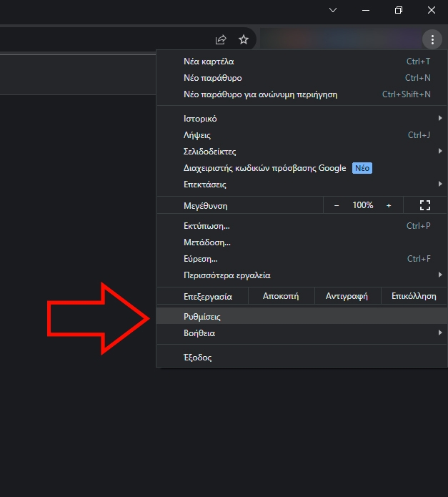Click the tab search chevron in the title bar

coord(333,10)
